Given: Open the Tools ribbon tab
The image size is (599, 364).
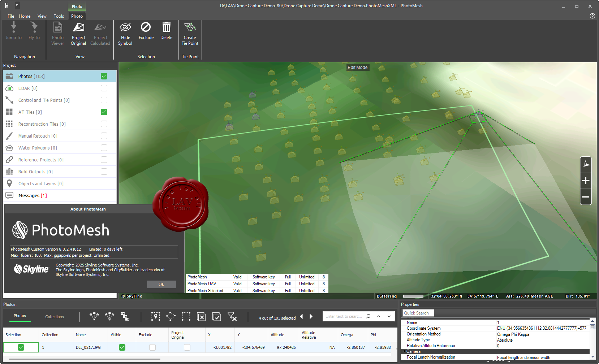Looking at the screenshot, I should click(x=59, y=16).
